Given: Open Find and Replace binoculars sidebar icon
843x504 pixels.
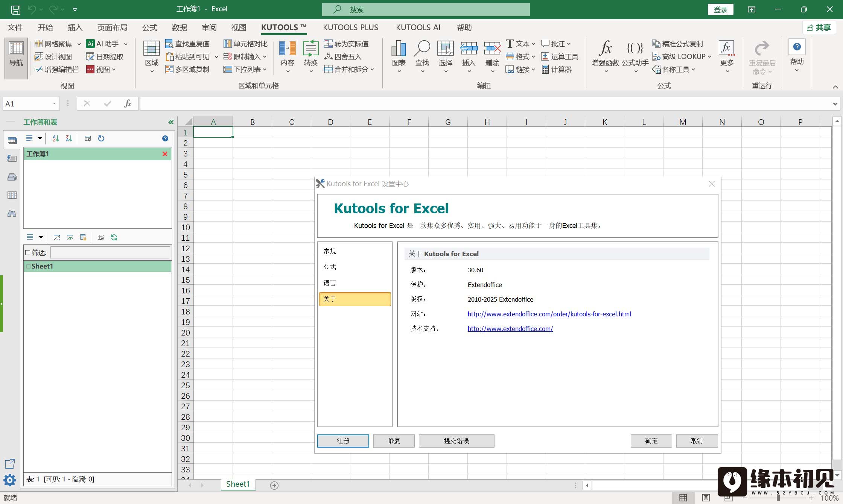Looking at the screenshot, I should [x=12, y=213].
